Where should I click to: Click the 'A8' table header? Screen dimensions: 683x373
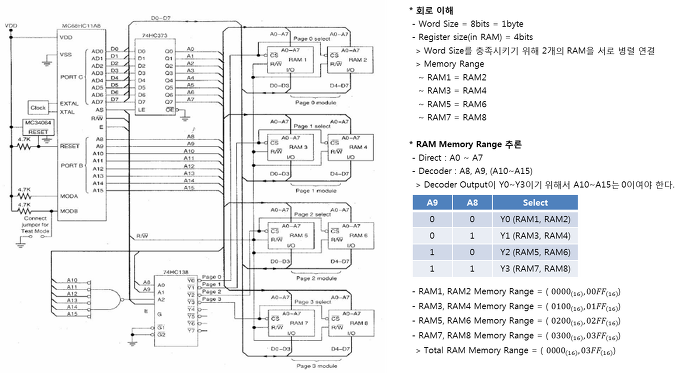click(x=472, y=203)
